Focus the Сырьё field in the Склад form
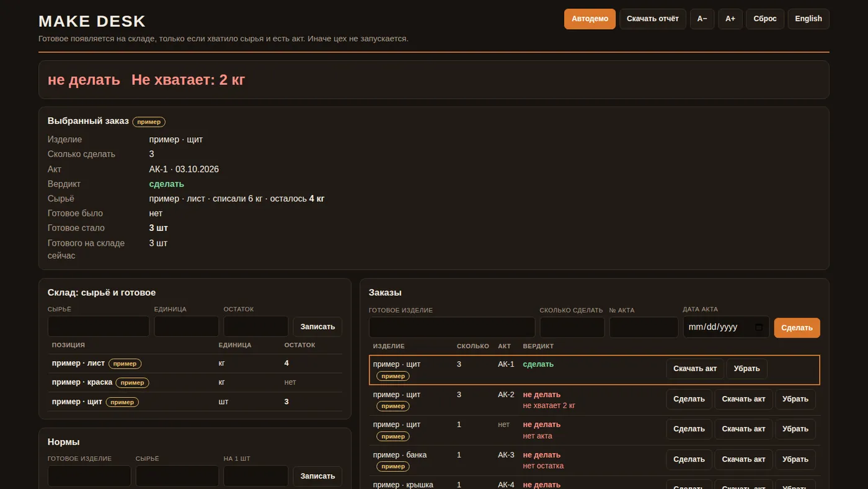This screenshot has width=868, height=489. tap(99, 326)
